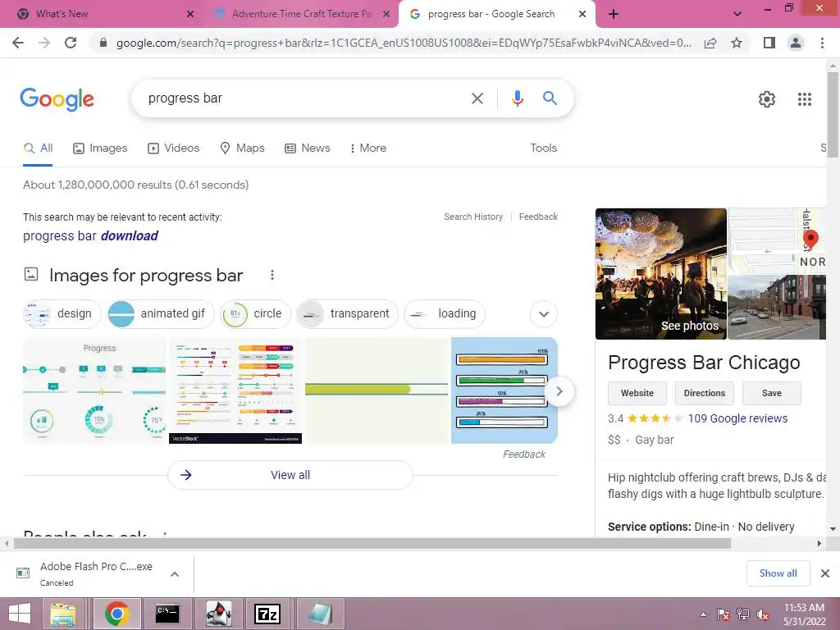Open progress bar download suggestion
This screenshot has width=840, height=630.
coord(90,236)
